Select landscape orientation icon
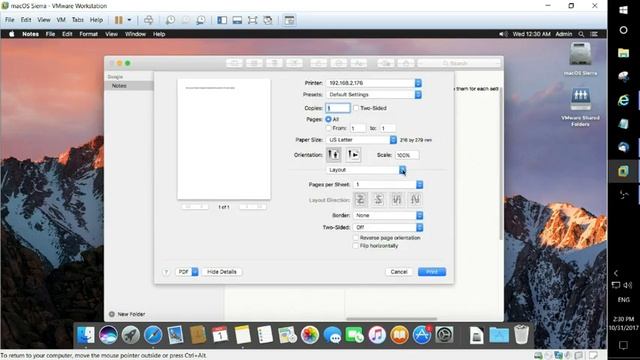The height and width of the screenshot is (360, 640). (x=353, y=155)
